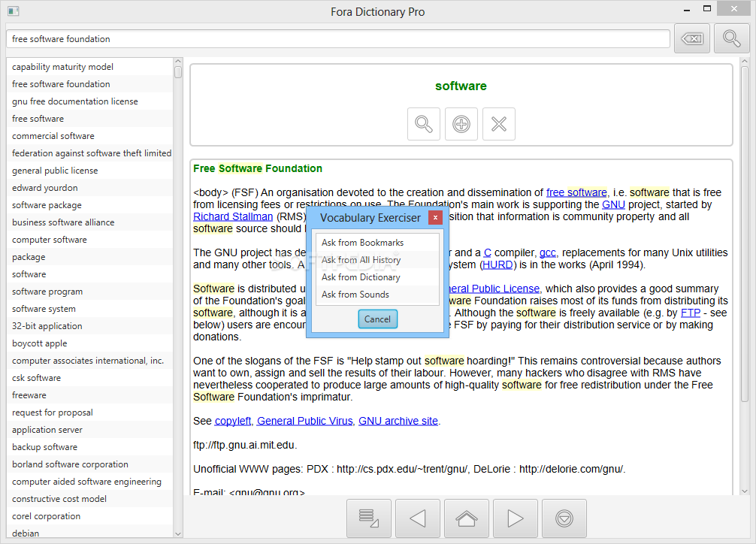Screen dimensions: 756x544
Task: Choose Ask from Sounds
Action: pyautogui.click(x=377, y=295)
